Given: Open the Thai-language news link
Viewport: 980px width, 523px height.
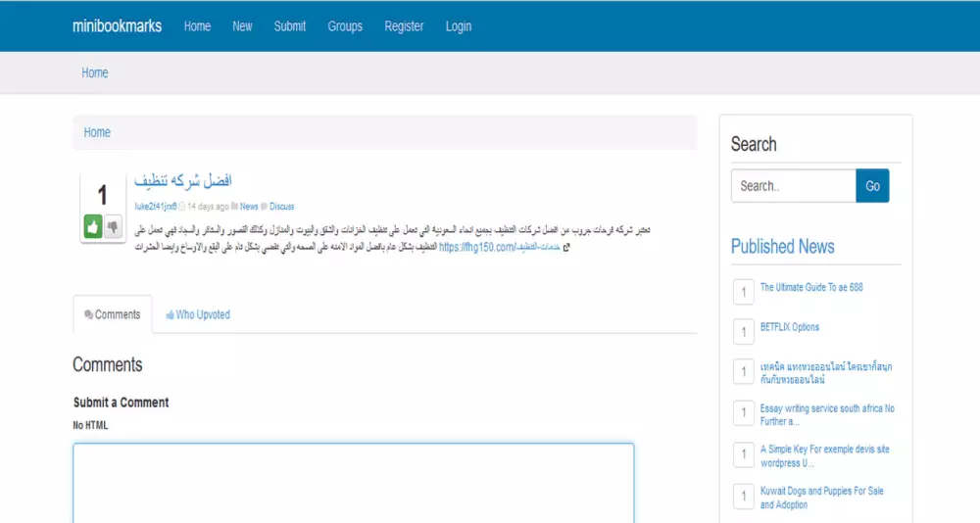Looking at the screenshot, I should pyautogui.click(x=825, y=373).
